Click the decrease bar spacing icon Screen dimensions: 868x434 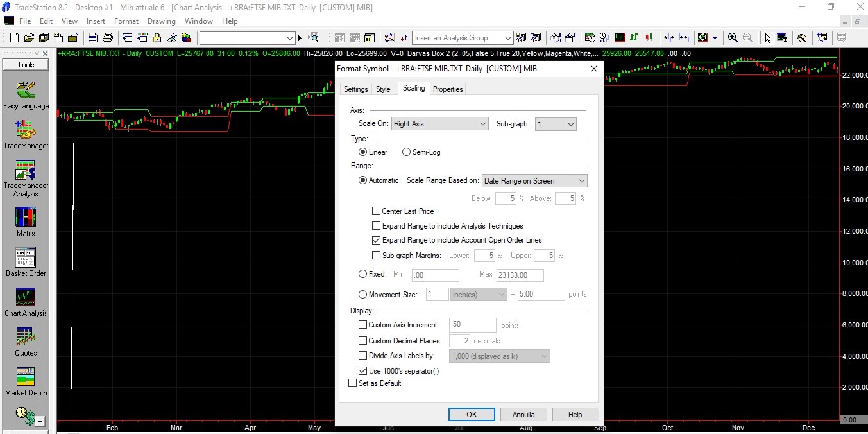tap(670, 38)
